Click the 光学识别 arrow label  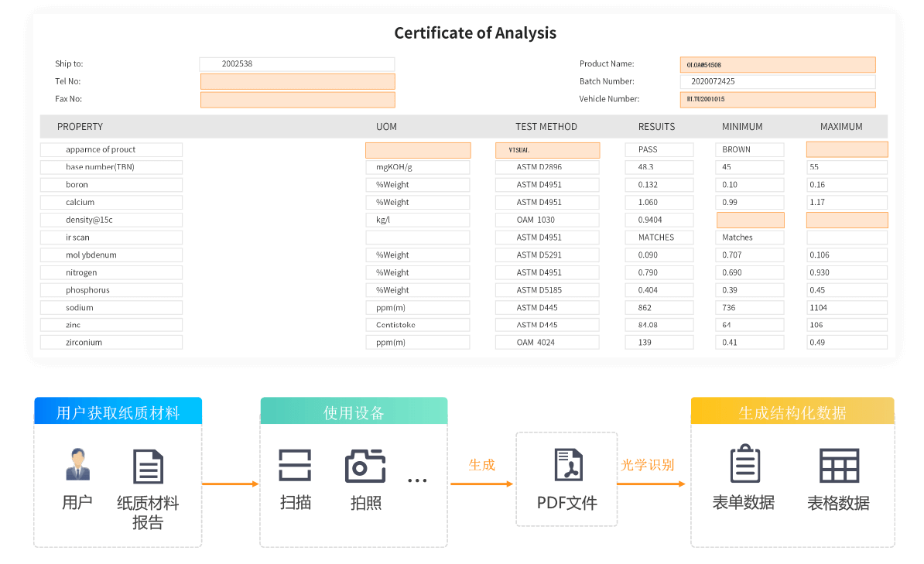pos(647,465)
